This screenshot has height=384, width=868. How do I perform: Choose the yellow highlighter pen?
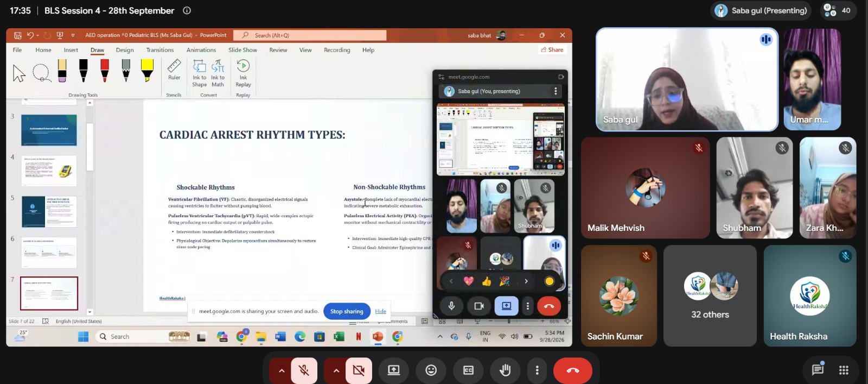coord(147,71)
